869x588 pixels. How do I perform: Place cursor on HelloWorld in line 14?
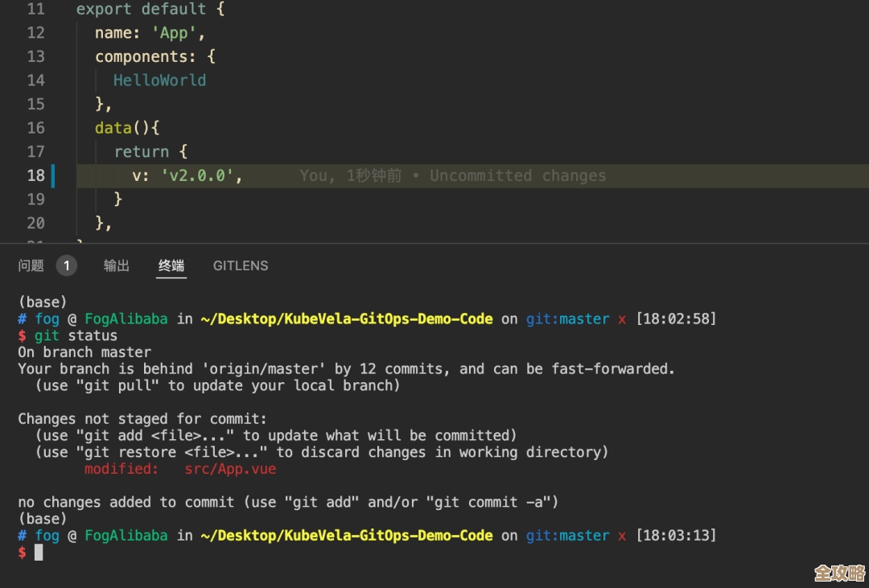click(159, 80)
